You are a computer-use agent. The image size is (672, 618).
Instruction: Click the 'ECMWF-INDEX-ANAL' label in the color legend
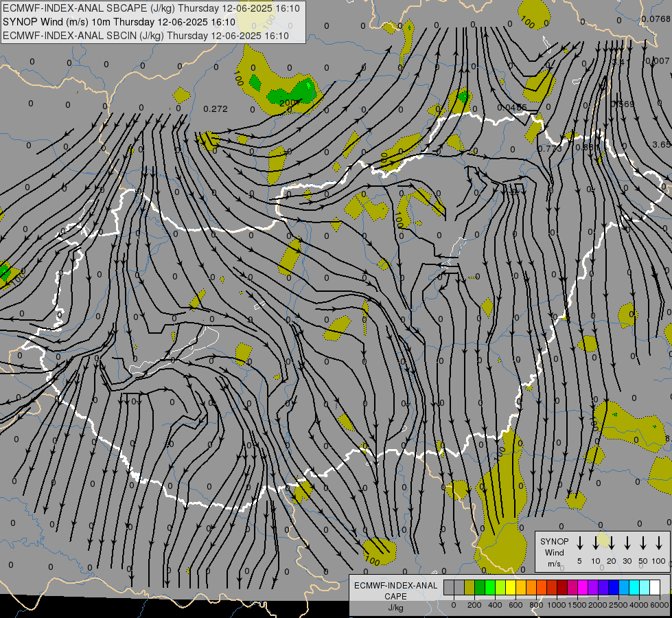tap(395, 586)
